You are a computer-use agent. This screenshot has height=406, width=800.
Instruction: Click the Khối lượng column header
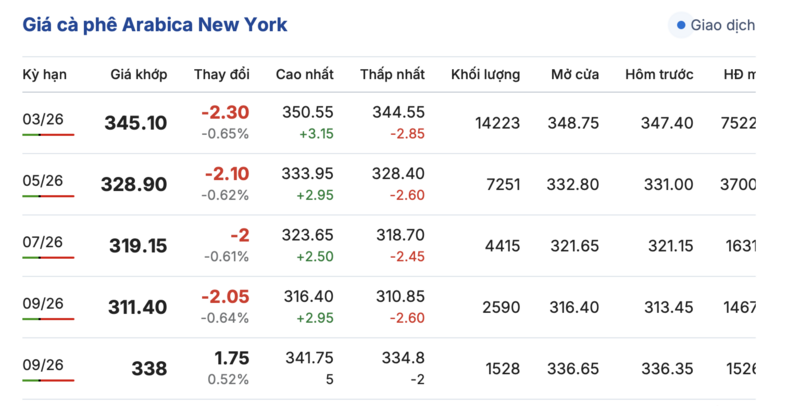(x=485, y=75)
